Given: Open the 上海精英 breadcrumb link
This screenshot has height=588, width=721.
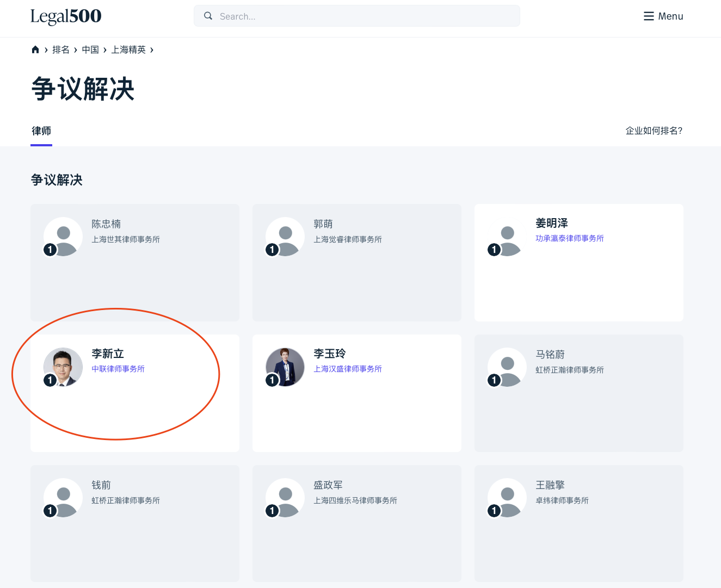Looking at the screenshot, I should 128,49.
